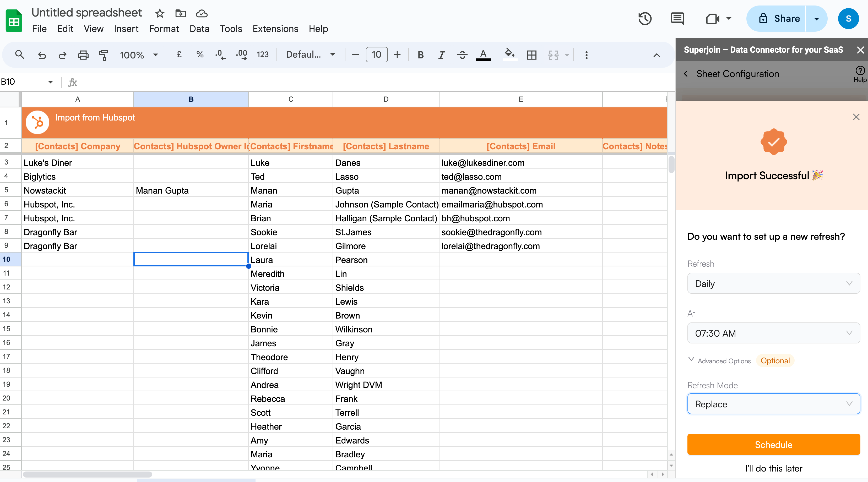The width and height of the screenshot is (868, 482).
Task: Open the Refresh Daily dropdown
Action: point(773,283)
